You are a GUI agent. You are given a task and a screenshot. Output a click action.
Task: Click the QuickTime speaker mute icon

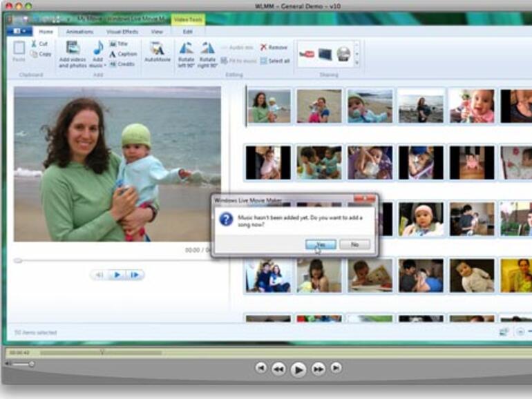[8, 364]
